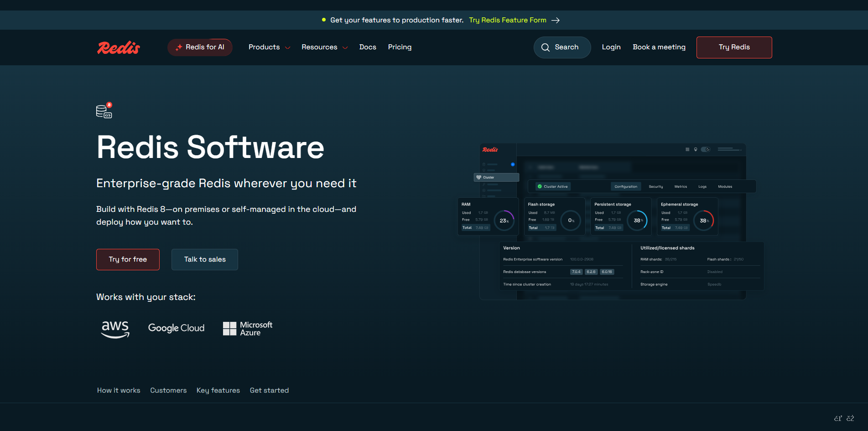Click the blue plus badge in the dashboard sidebar

coord(513,164)
